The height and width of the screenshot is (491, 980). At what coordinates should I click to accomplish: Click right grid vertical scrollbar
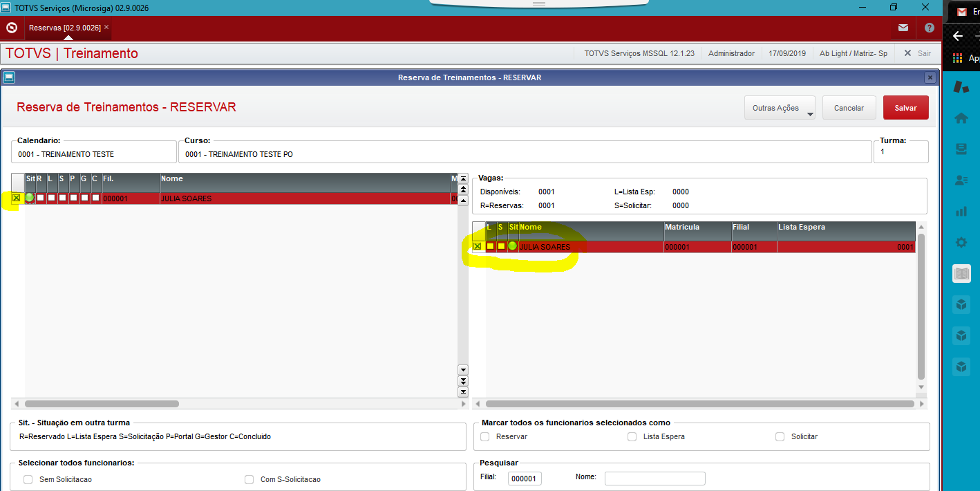[921, 306]
